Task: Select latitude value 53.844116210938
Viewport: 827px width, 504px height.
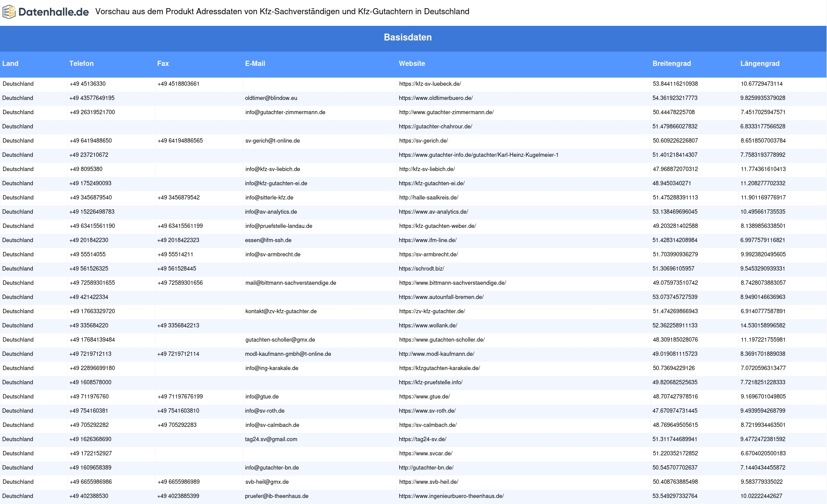Action: (675, 84)
